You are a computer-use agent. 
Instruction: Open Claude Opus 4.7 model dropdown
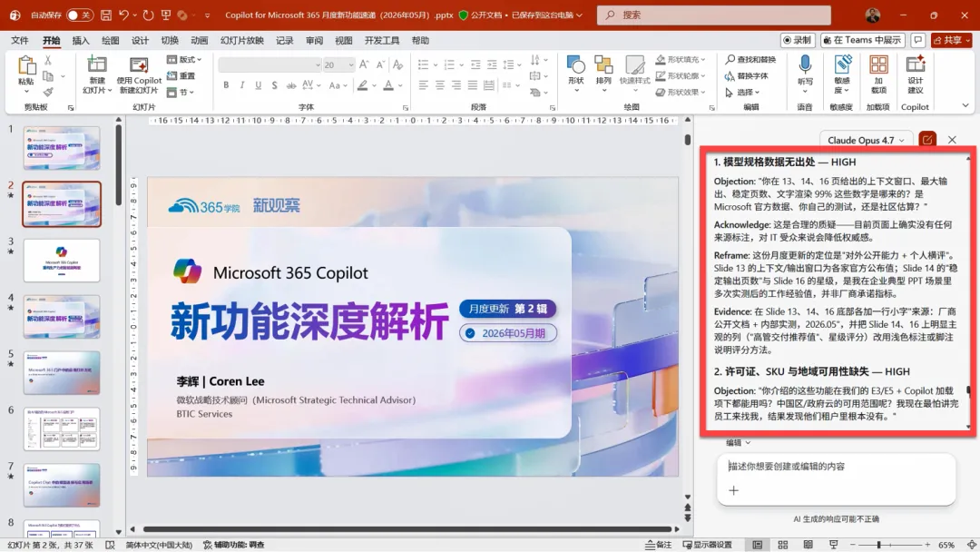(866, 140)
